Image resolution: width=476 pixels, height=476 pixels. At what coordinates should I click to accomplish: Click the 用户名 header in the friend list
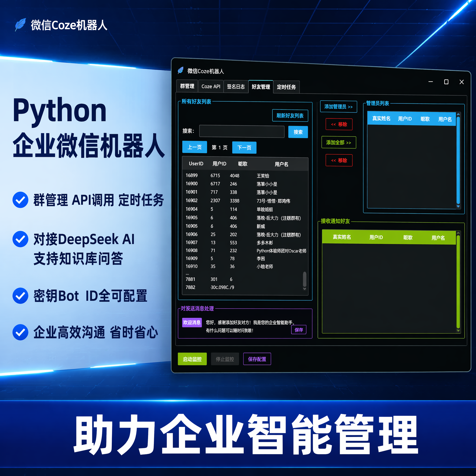point(281,164)
